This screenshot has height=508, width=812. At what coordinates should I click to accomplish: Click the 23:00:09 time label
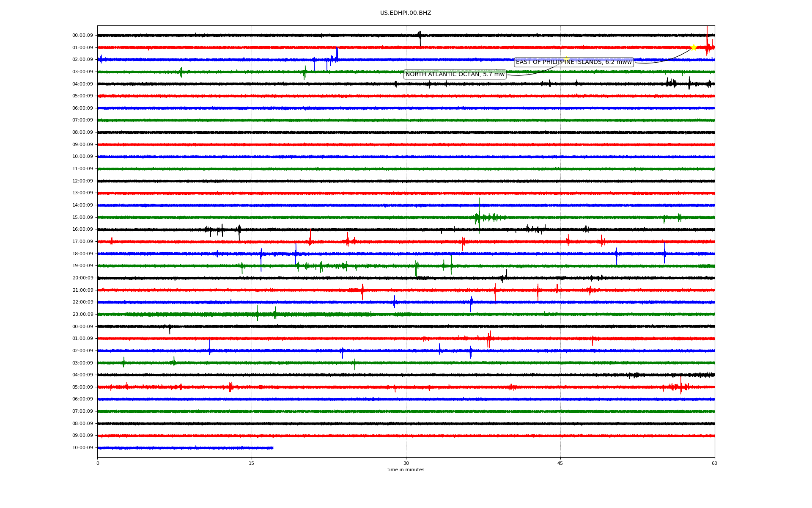pyautogui.click(x=82, y=315)
